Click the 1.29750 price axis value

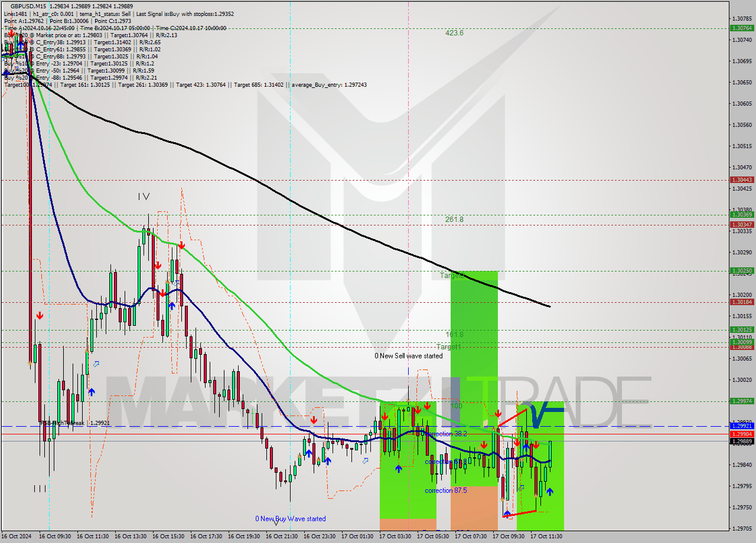(741, 507)
